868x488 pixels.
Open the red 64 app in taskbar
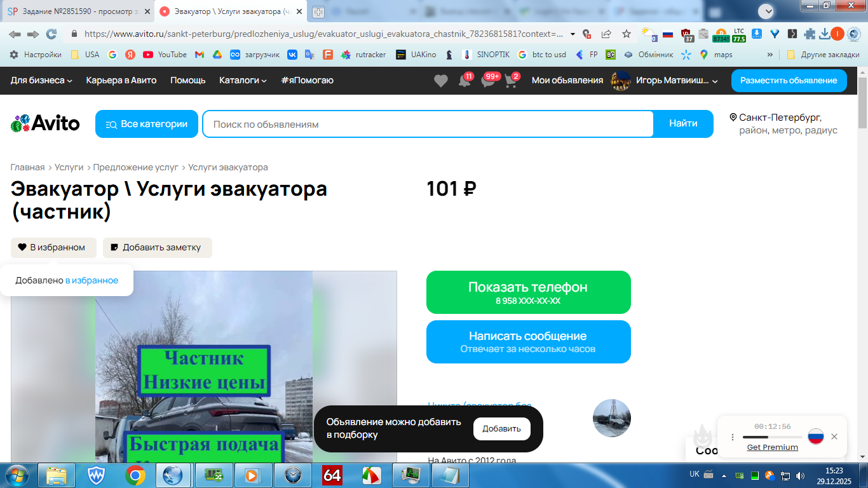point(332,475)
